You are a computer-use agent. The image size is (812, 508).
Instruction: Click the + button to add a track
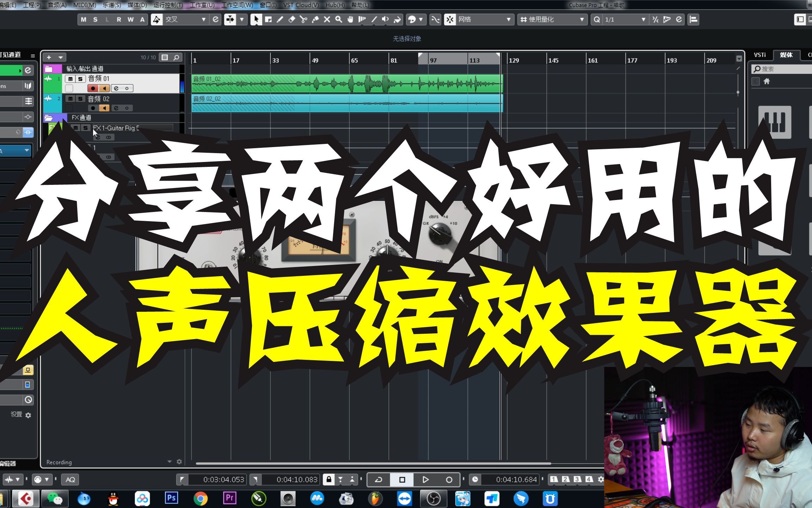pyautogui.click(x=49, y=58)
